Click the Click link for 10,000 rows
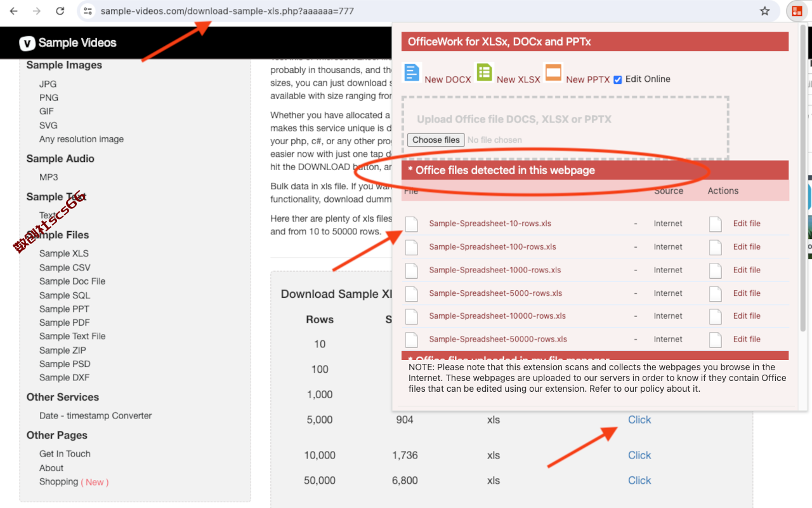The image size is (812, 508). 639,455
